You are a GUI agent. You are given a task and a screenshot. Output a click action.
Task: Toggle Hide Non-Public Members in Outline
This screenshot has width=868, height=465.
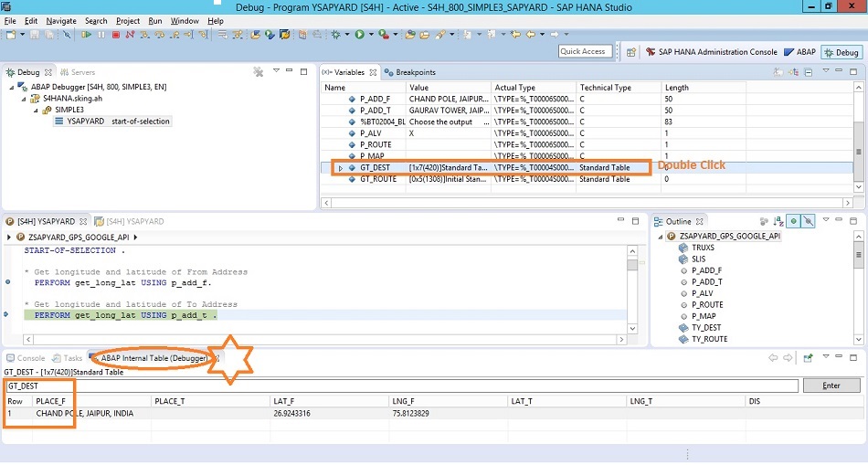click(809, 221)
